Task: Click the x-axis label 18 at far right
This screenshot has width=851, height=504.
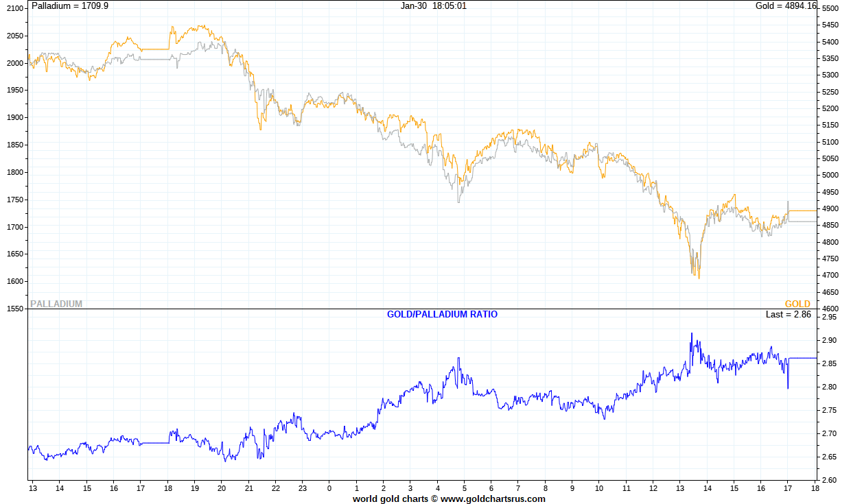Action: pos(815,488)
